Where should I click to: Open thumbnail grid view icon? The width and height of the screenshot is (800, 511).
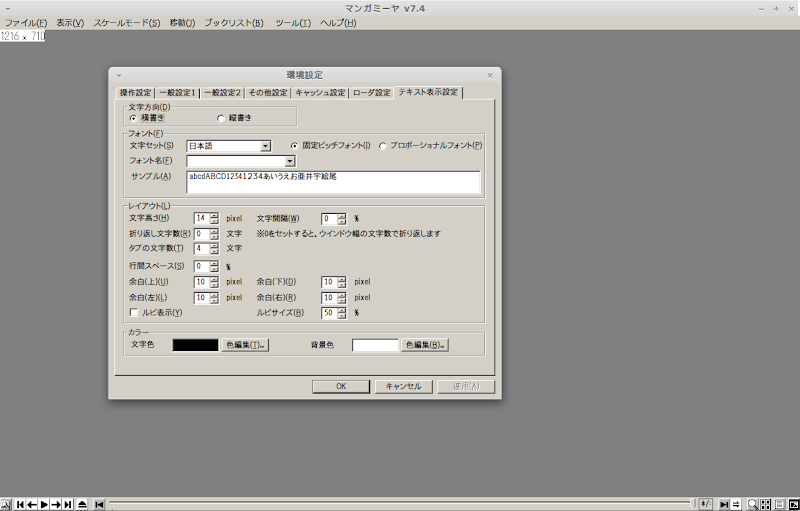point(765,505)
